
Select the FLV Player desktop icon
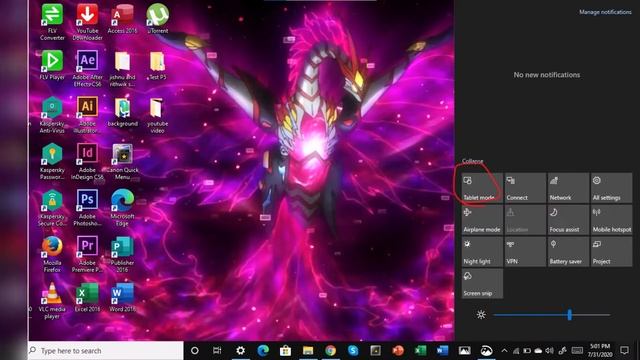(x=52, y=65)
